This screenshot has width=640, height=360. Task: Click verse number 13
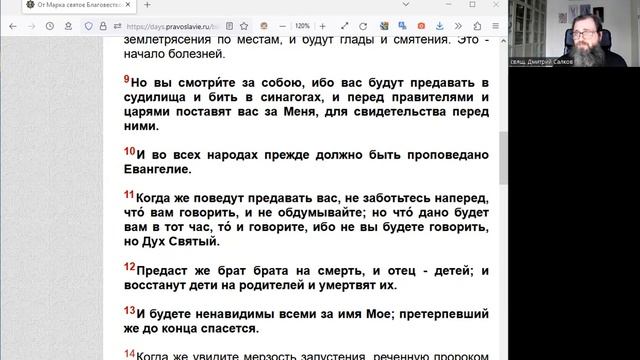tap(129, 310)
